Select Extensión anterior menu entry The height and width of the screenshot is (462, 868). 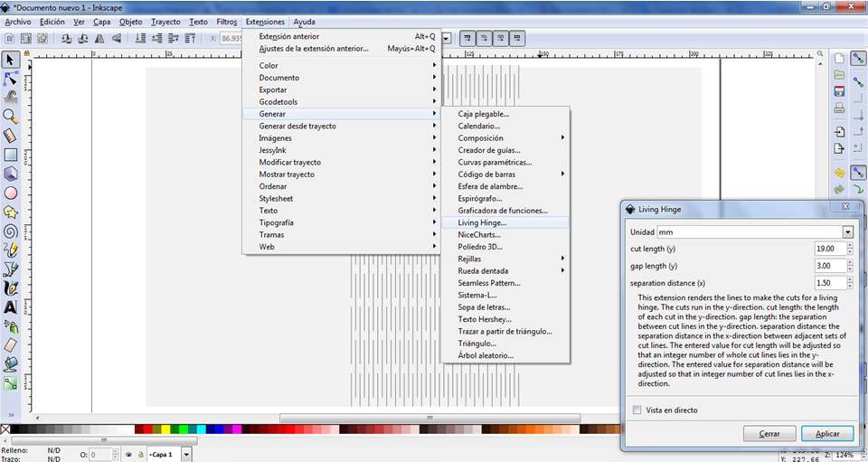(x=342, y=36)
